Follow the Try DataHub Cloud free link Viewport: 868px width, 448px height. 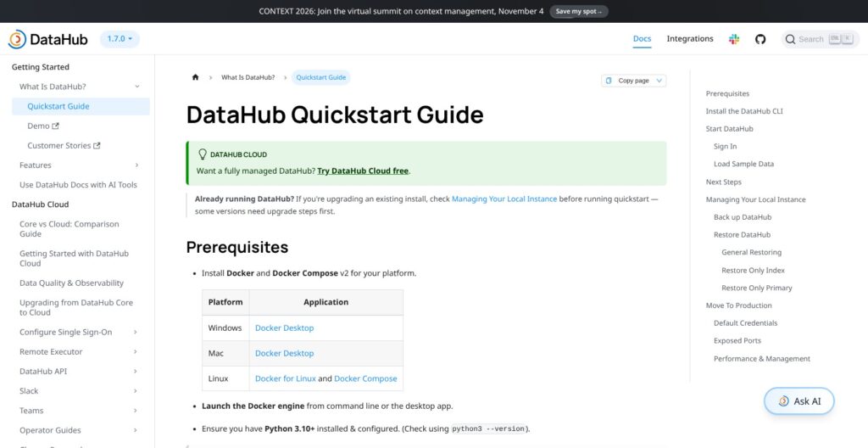coord(363,171)
